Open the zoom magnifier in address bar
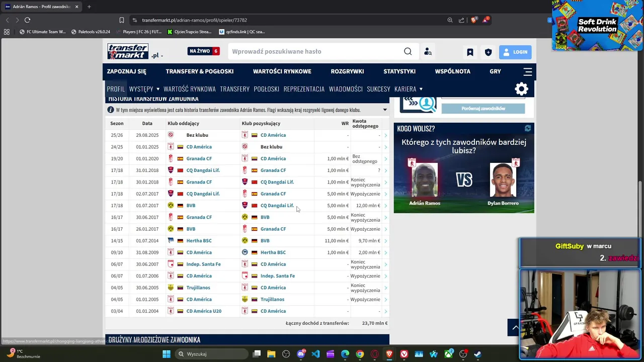644x362 pixels. [450, 20]
